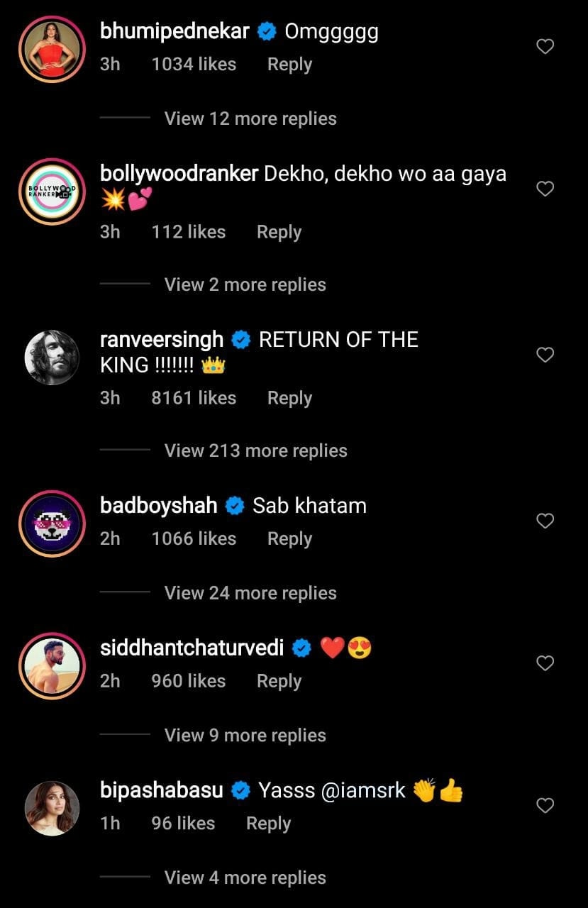Tap the heart on bipashabasu's comment
This screenshot has height=908, width=588.
click(545, 805)
